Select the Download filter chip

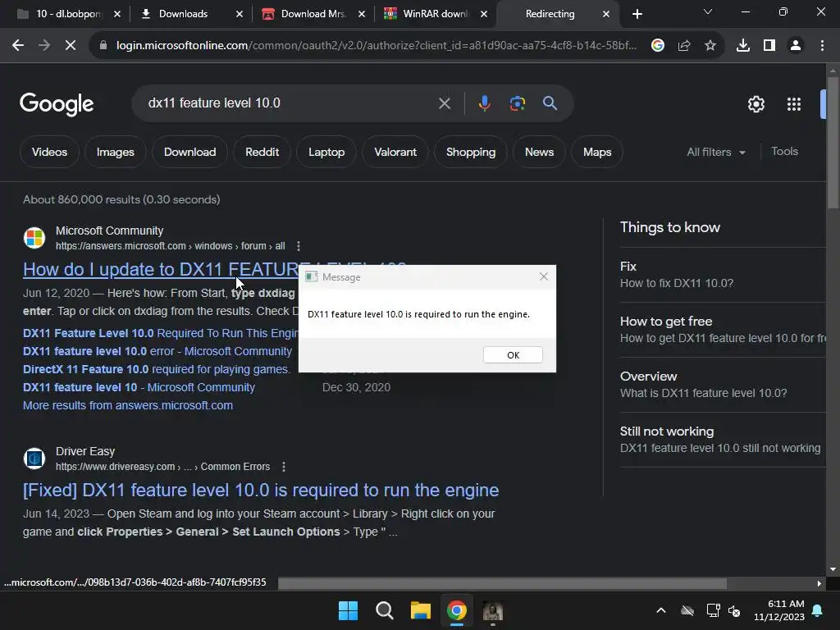(x=190, y=152)
